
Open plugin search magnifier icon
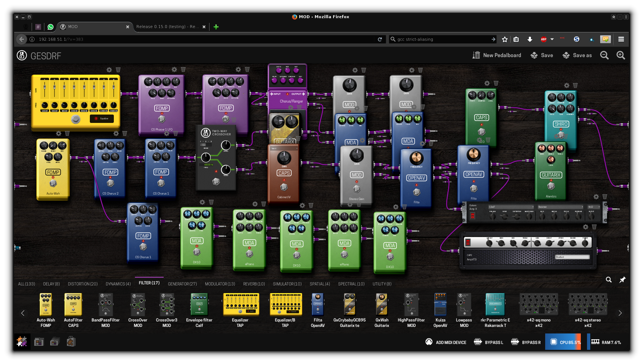click(x=608, y=280)
